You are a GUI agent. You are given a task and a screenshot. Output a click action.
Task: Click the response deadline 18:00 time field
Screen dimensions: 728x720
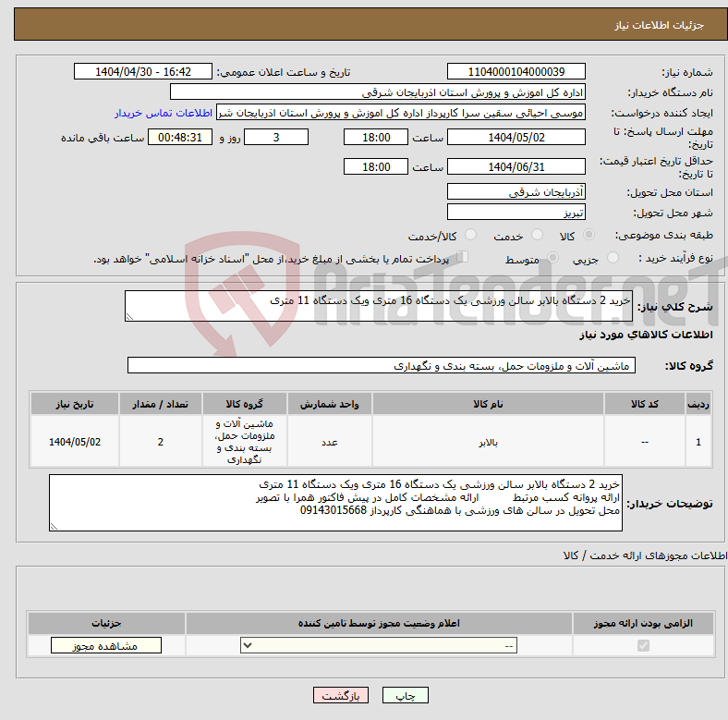tap(376, 137)
